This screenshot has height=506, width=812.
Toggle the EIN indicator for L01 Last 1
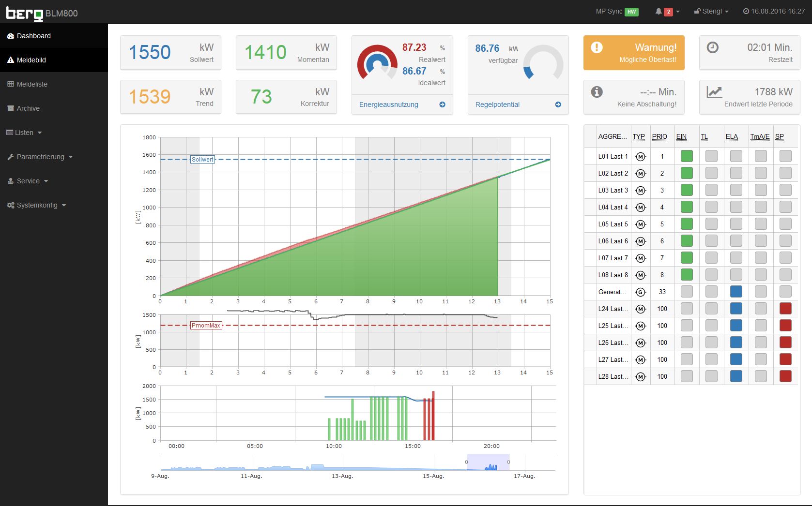point(687,156)
